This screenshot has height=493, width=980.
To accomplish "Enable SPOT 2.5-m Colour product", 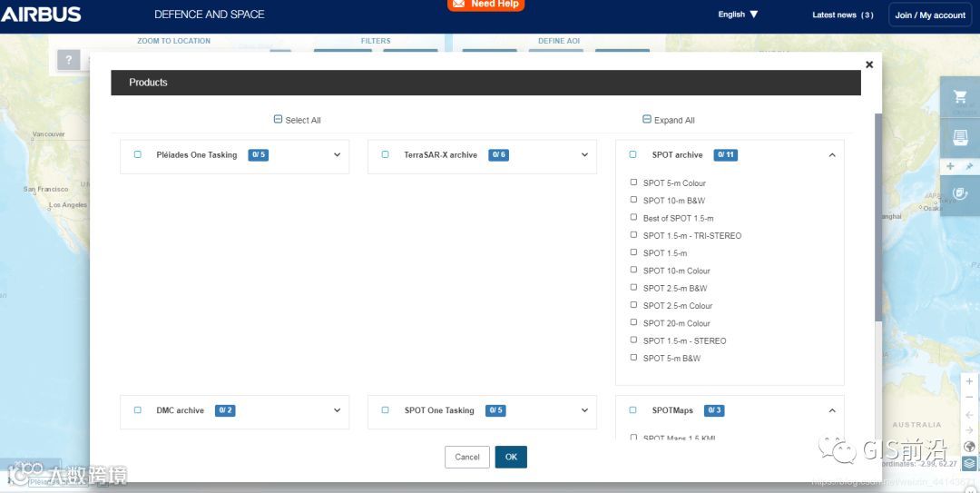I will (x=633, y=305).
